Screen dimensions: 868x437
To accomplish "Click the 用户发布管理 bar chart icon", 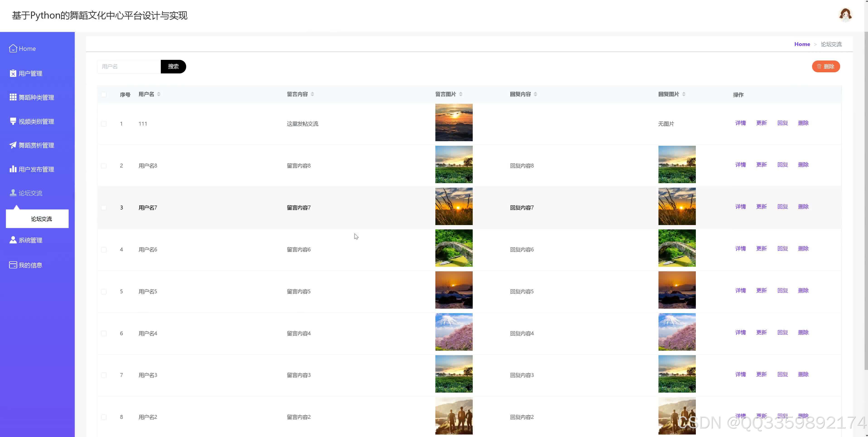I will 13,169.
